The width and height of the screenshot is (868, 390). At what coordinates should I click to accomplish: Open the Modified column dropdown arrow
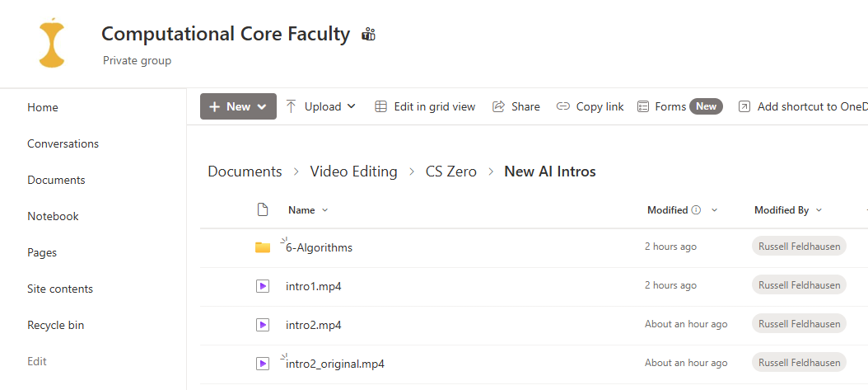click(715, 210)
